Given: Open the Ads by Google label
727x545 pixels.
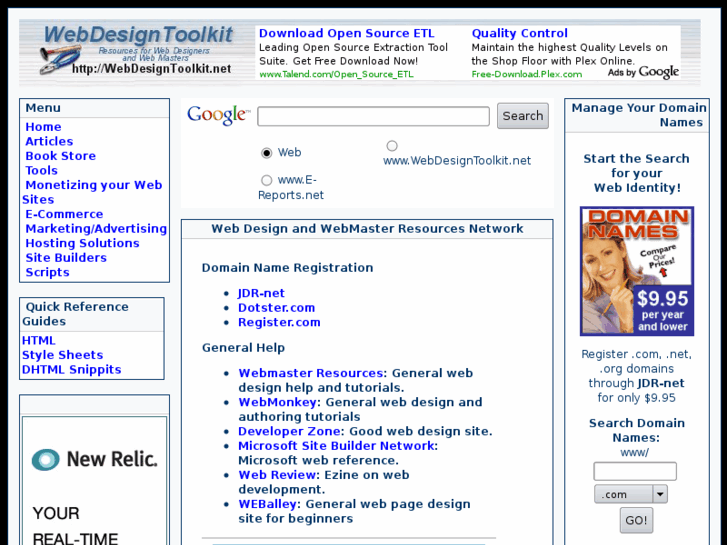Looking at the screenshot, I should [643, 73].
